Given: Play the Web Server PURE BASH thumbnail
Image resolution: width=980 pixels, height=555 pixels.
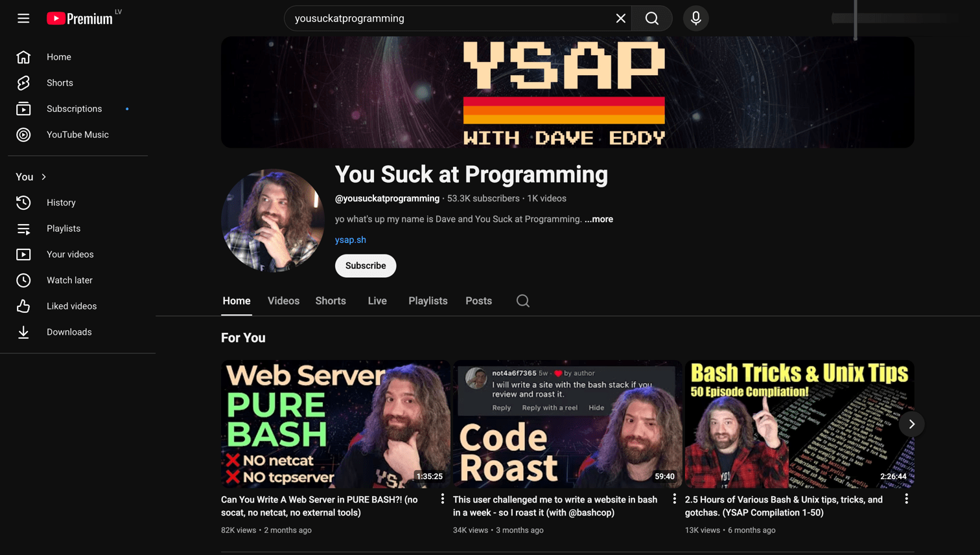Looking at the screenshot, I should tap(336, 424).
